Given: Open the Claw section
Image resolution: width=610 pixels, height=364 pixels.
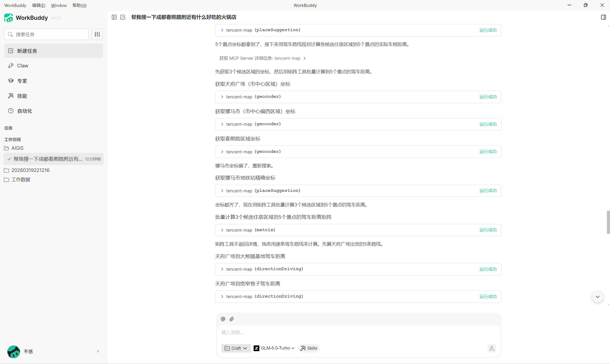Looking at the screenshot, I should point(54,66).
